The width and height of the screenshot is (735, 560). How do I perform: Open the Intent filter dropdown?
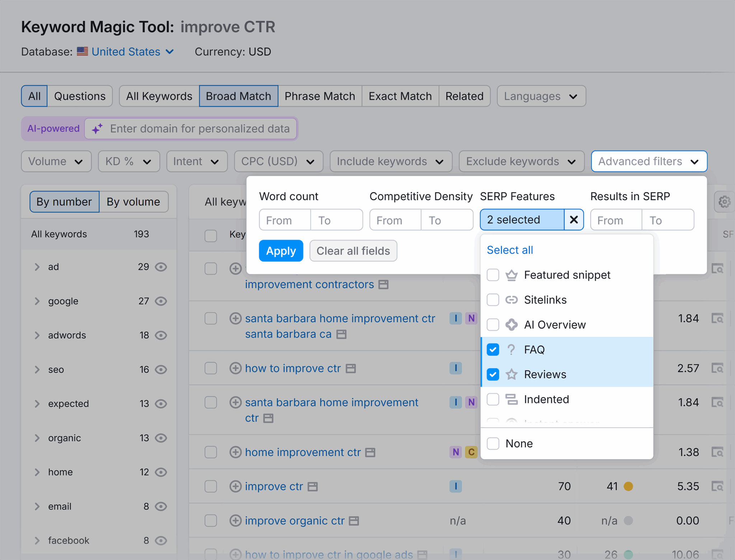(197, 161)
